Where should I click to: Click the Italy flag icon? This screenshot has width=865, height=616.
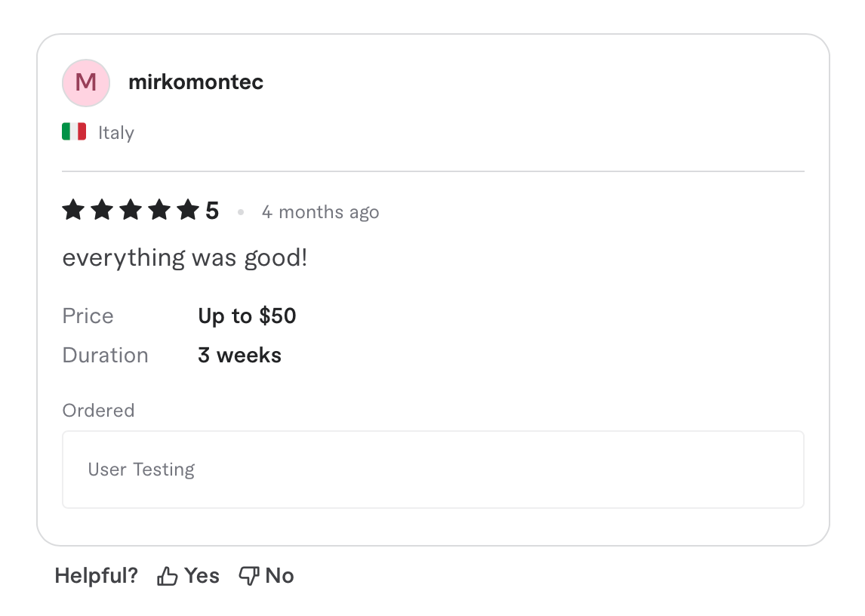coord(72,131)
